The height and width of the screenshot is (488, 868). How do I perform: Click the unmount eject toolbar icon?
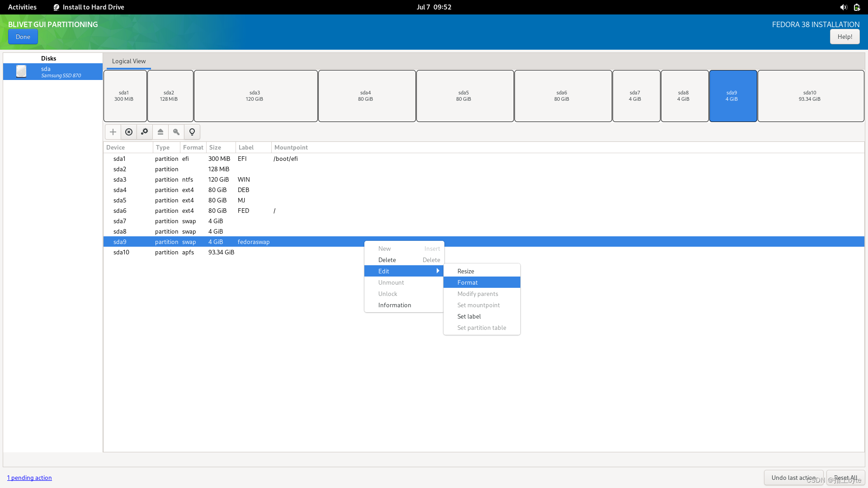(160, 132)
